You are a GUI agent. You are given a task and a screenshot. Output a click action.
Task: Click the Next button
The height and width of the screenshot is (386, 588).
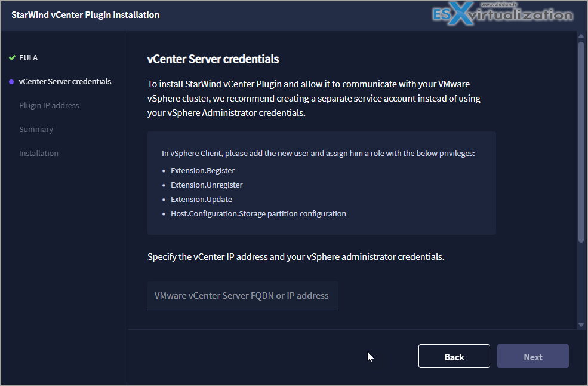point(533,356)
